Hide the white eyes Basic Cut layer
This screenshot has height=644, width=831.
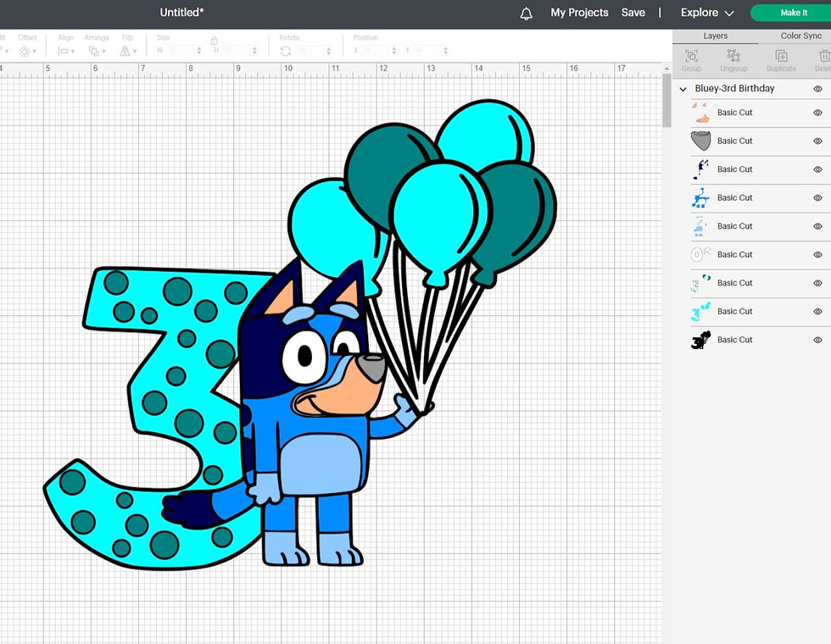(817, 255)
